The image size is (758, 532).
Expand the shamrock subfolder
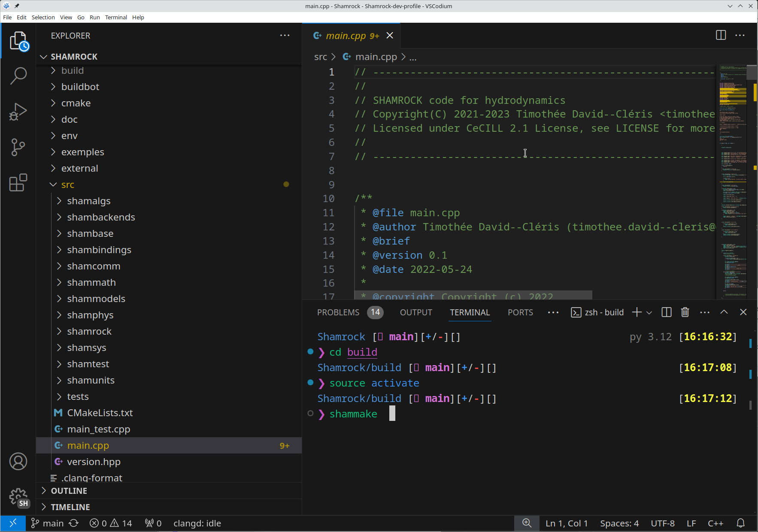coord(169,331)
